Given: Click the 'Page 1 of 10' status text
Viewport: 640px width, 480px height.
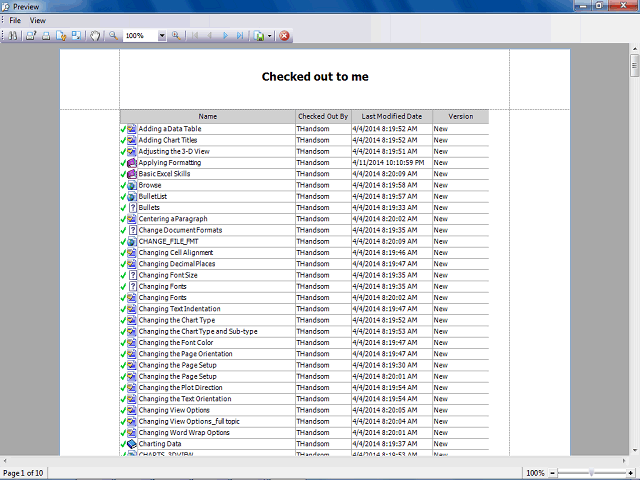Looking at the screenshot, I should pos(23,473).
